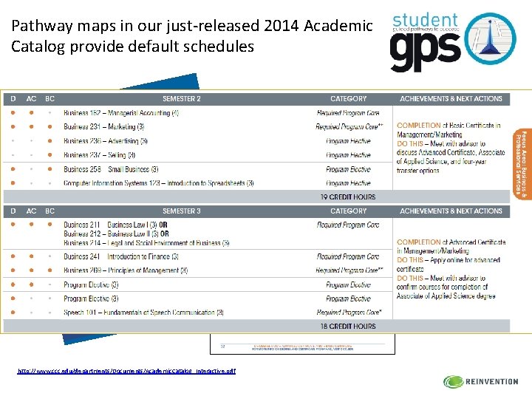Click the 19 CREDIT HOURS total

point(348,197)
